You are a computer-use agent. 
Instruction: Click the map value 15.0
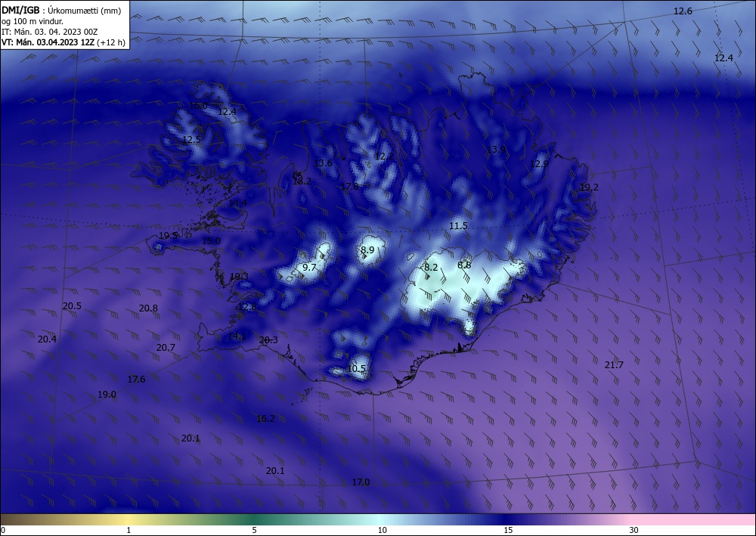(211, 241)
